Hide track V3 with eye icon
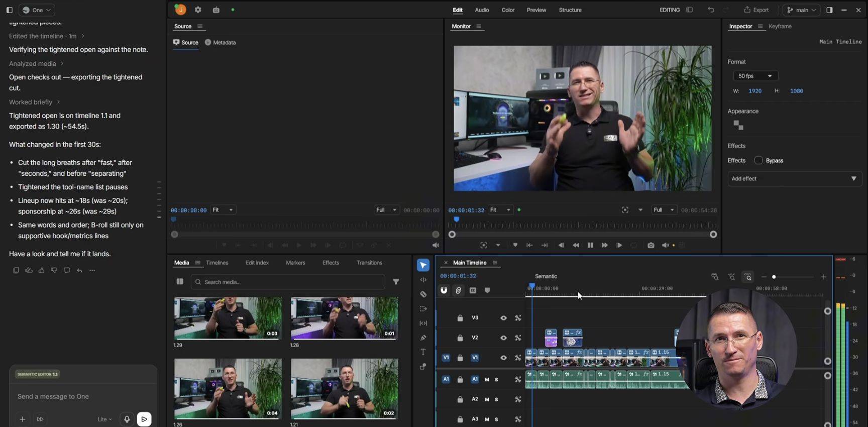This screenshot has width=868, height=427. pos(503,318)
